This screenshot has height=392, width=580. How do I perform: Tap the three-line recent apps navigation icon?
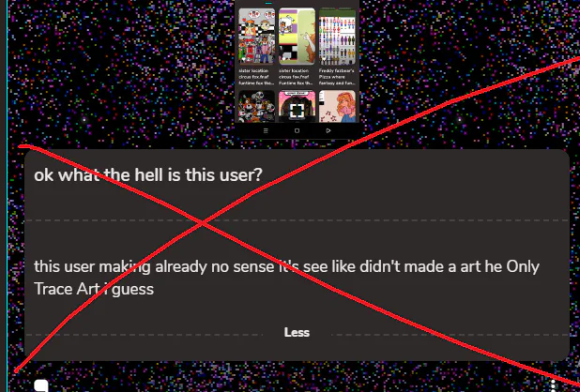(x=266, y=130)
